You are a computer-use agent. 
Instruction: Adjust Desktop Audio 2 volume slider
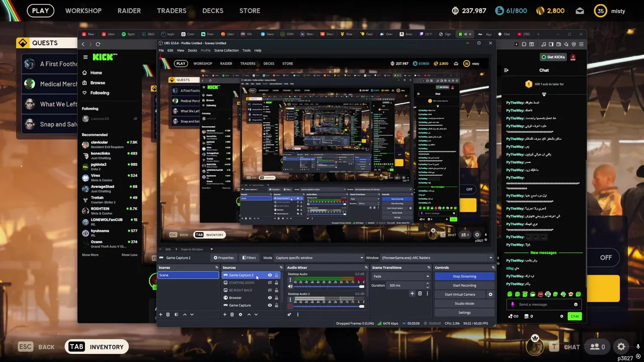tap(329, 306)
